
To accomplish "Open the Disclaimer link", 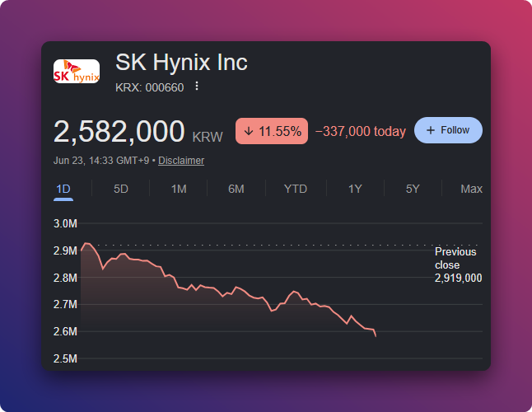I will 181,161.
